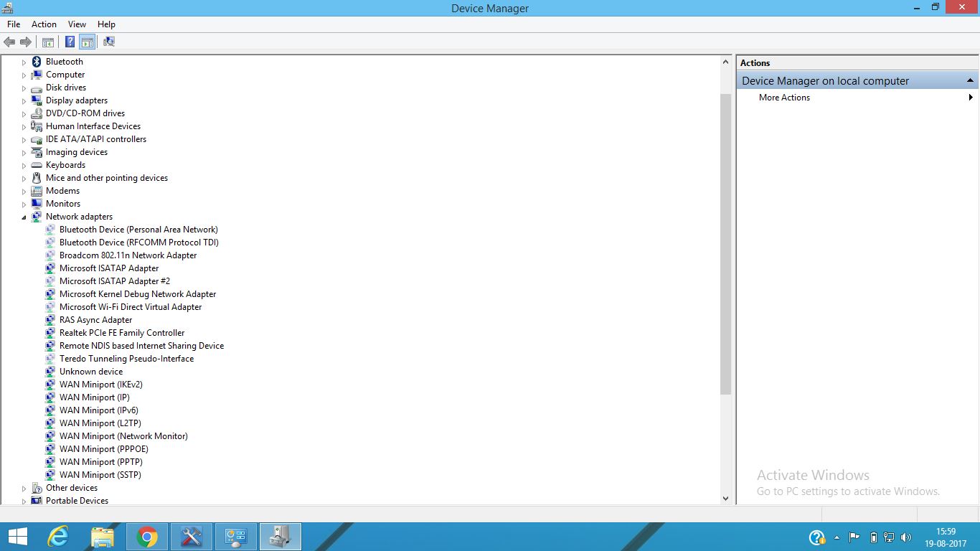Image resolution: width=980 pixels, height=551 pixels.
Task: Open the File menu
Action: [14, 24]
